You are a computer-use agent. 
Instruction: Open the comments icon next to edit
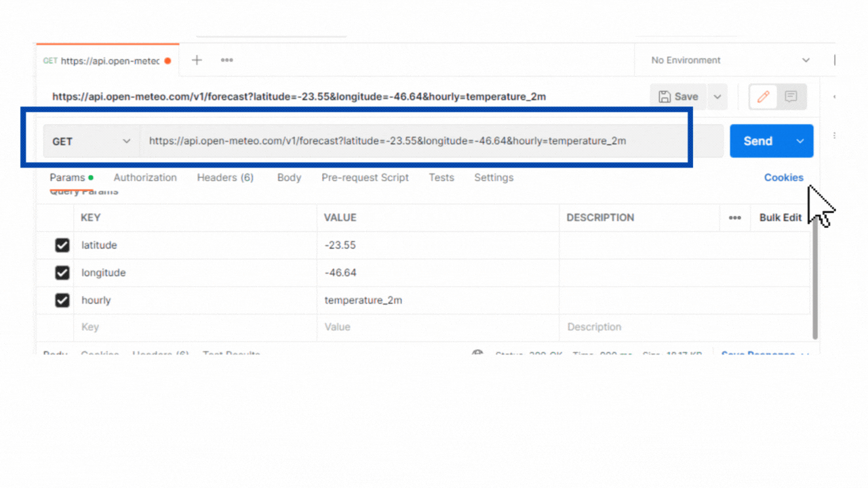(x=791, y=97)
